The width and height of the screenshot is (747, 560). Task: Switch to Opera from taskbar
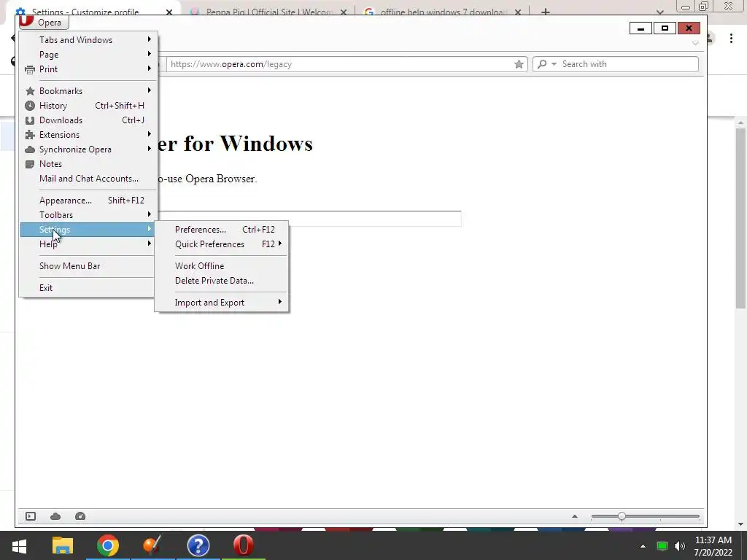(243, 545)
